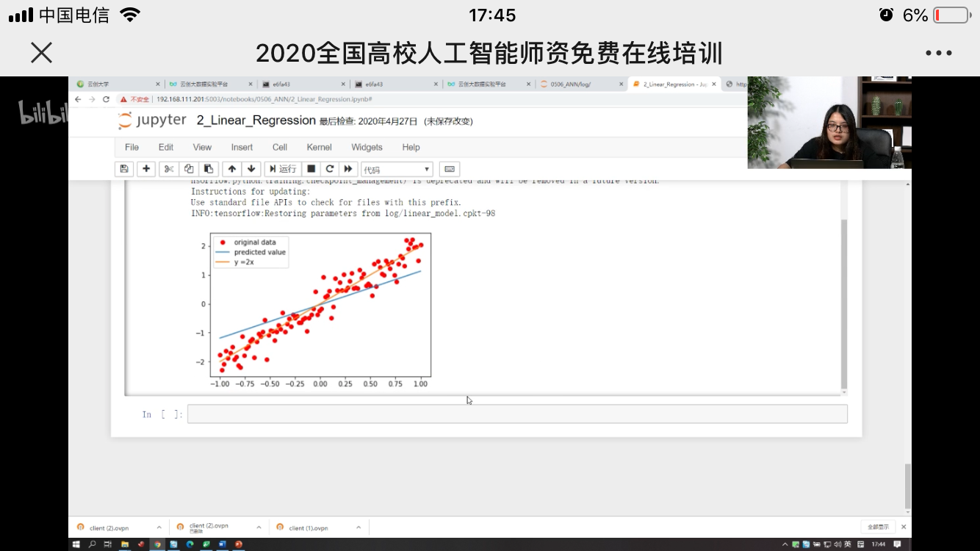Open the Cell menu
Screen dimensions: 980x551
click(x=279, y=147)
